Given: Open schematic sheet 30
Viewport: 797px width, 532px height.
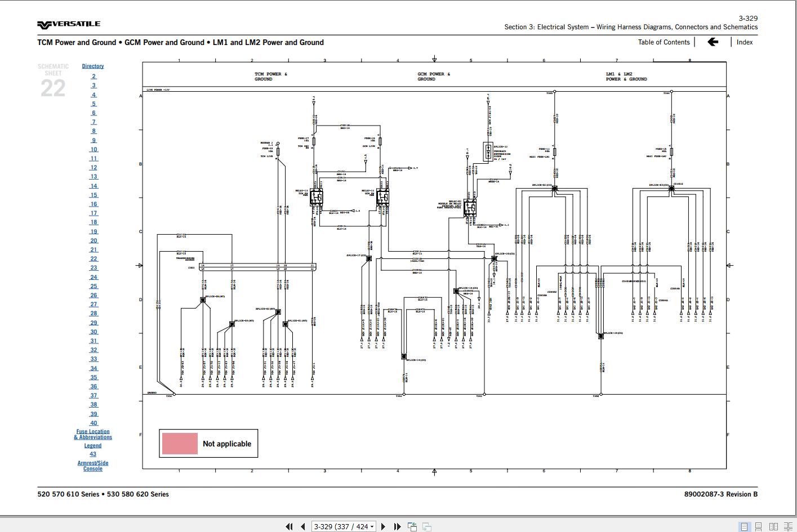Looking at the screenshot, I should point(93,332).
